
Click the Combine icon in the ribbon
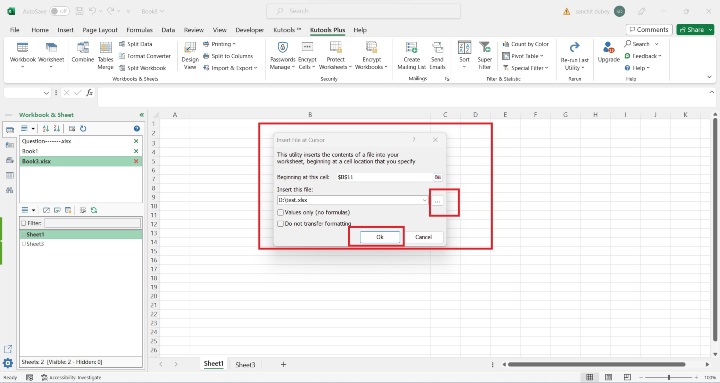coord(83,47)
